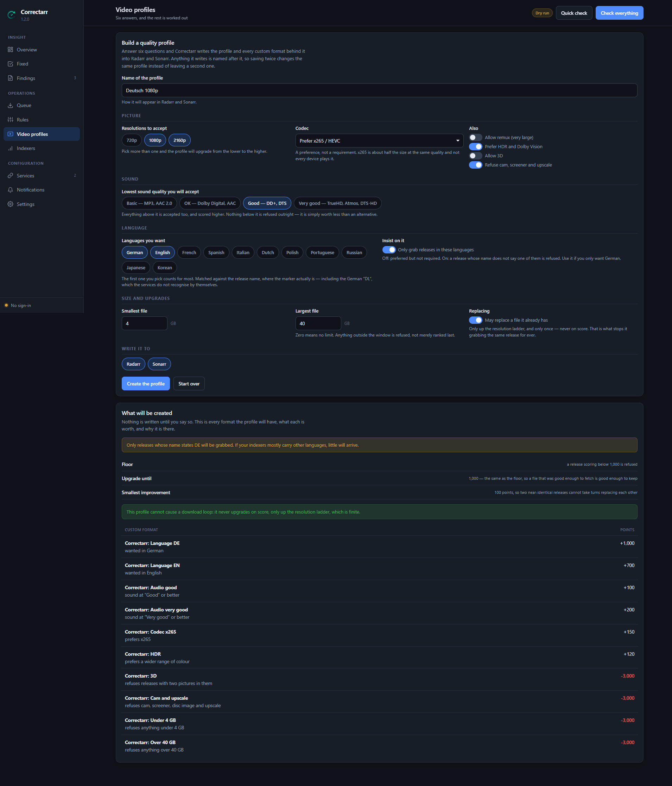Click Create the profile button

[x=146, y=384]
